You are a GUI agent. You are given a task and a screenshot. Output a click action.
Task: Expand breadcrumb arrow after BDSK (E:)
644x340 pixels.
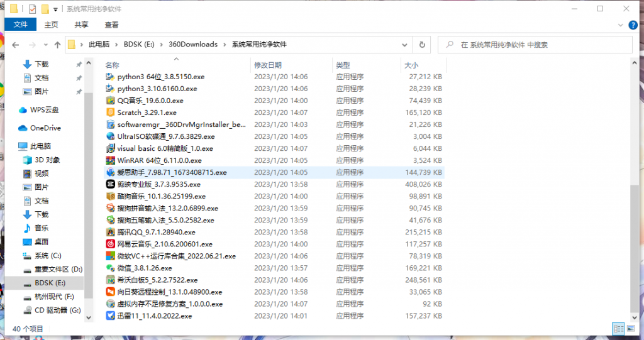tap(162, 45)
